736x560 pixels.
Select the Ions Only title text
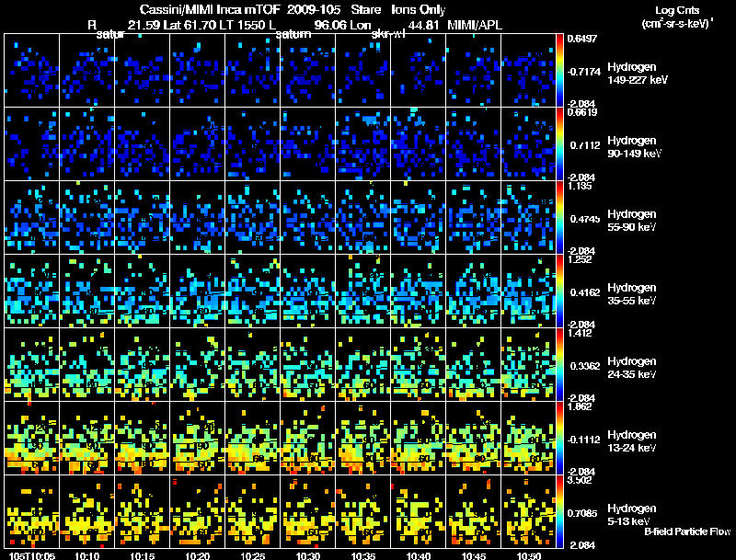[x=419, y=10]
